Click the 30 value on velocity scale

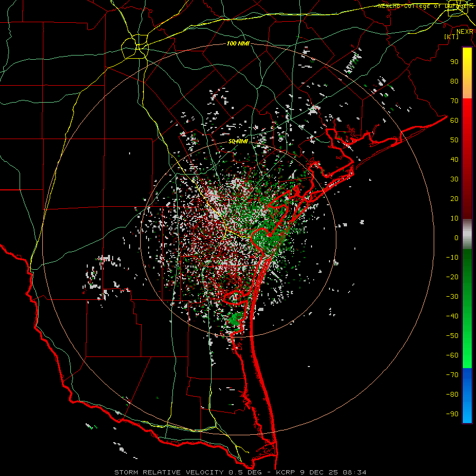pos(454,179)
